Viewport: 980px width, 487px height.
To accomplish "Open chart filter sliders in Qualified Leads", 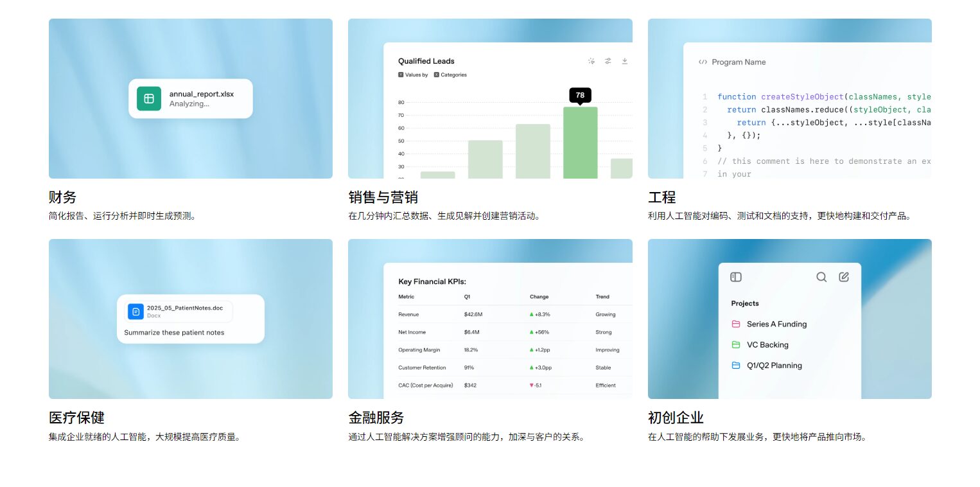I will (608, 61).
